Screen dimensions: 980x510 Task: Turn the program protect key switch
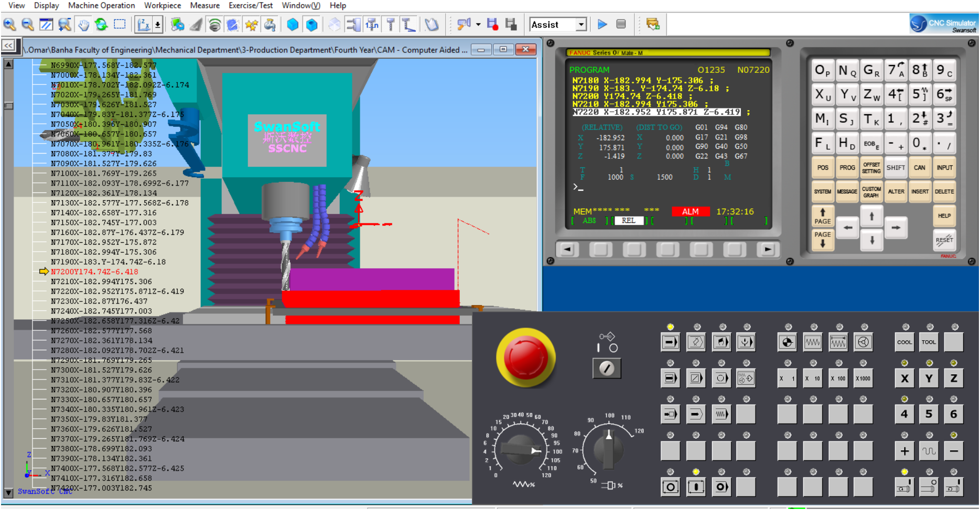point(607,368)
